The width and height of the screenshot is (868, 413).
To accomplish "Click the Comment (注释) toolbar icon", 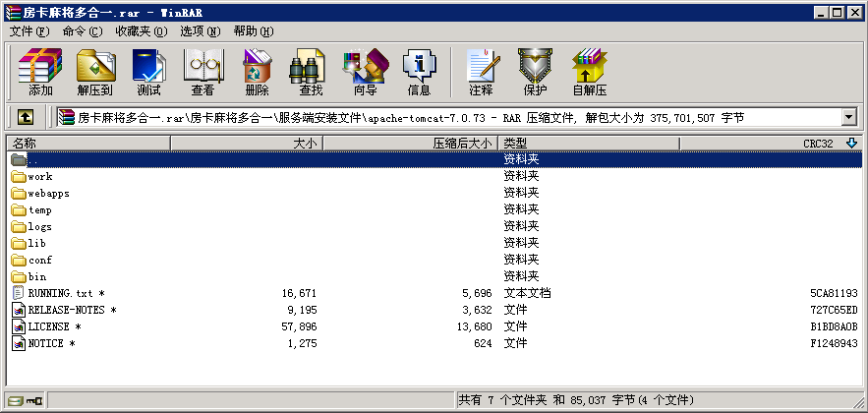I will pos(481,72).
